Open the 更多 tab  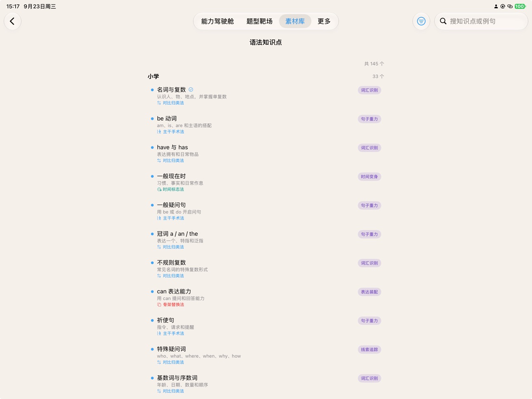(324, 21)
